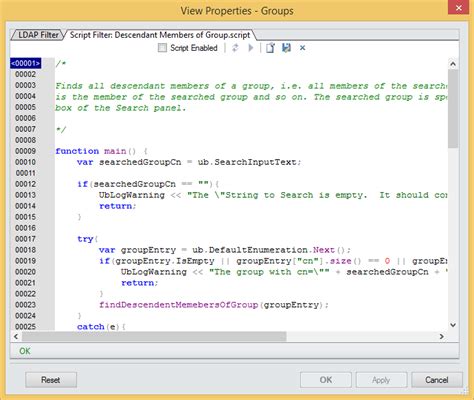Image resolution: width=474 pixels, height=400 pixels.
Task: Click the horizontal scrollbar right arrow
Action: [x=442, y=337]
